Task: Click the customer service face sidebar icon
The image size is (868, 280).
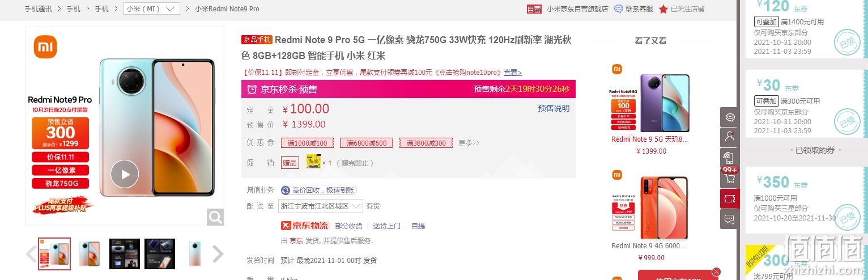Action: point(729,117)
